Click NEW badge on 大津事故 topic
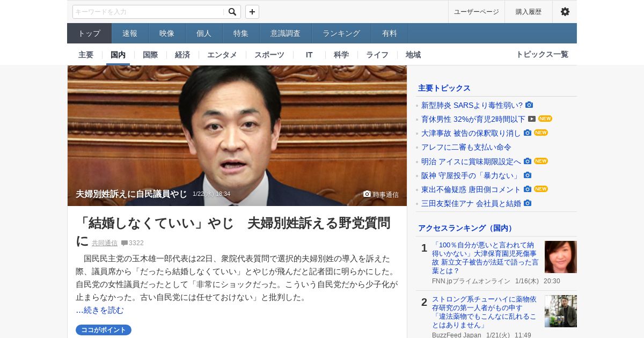Viewport: 644px width, 338px height. coord(541,133)
